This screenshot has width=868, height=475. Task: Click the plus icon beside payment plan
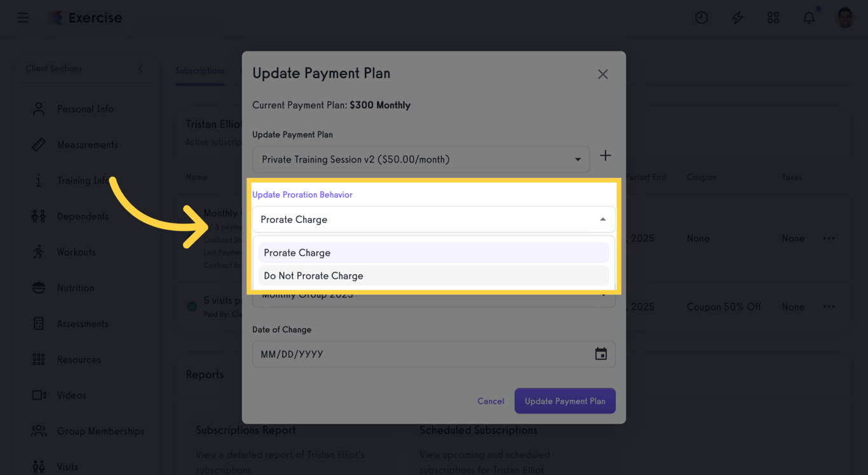606,156
